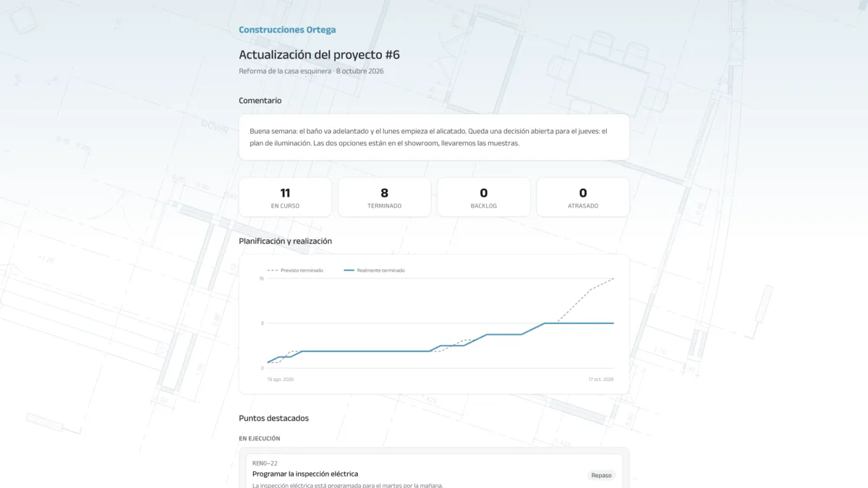Click the Repaso status badge
Image resolution: width=868 pixels, height=488 pixels.
pyautogui.click(x=601, y=475)
